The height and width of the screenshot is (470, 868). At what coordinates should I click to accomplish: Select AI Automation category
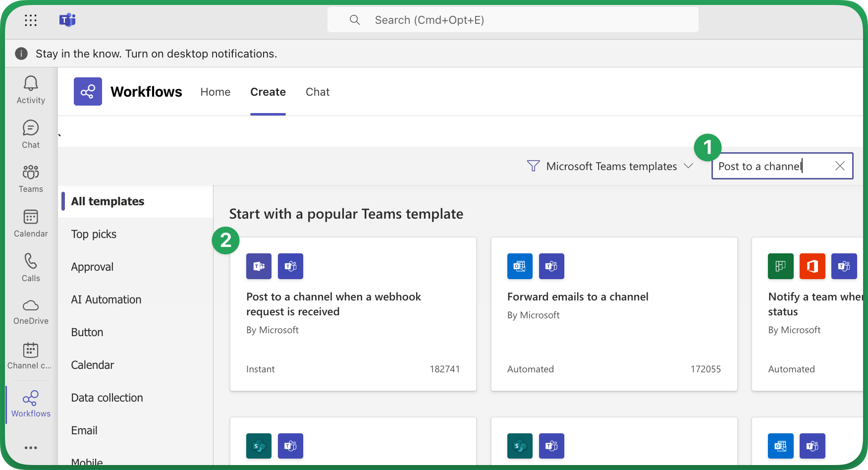(136, 299)
